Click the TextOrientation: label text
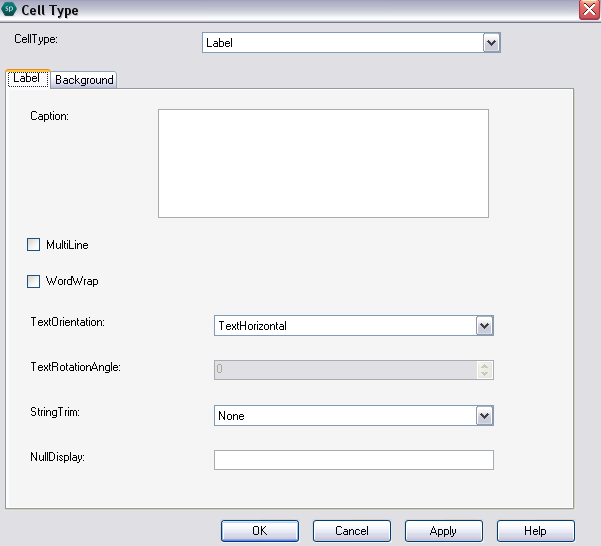This screenshot has height=546, width=601. pos(67,322)
